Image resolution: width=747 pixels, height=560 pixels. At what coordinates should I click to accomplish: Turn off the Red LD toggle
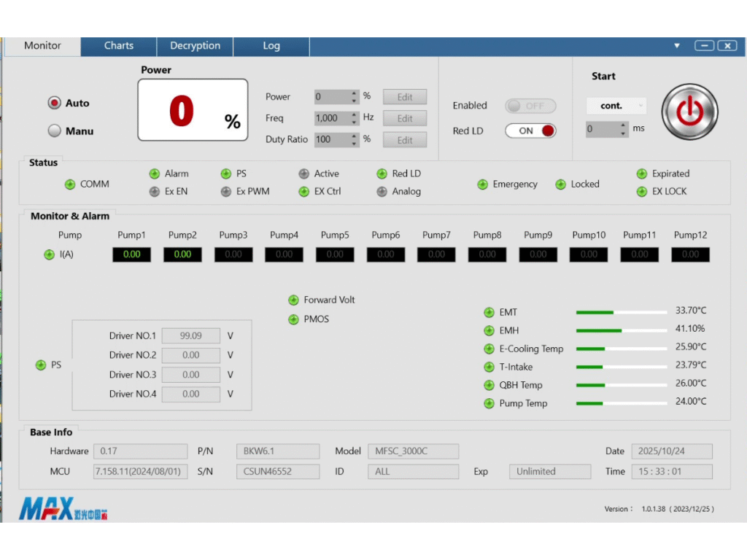coord(530,131)
